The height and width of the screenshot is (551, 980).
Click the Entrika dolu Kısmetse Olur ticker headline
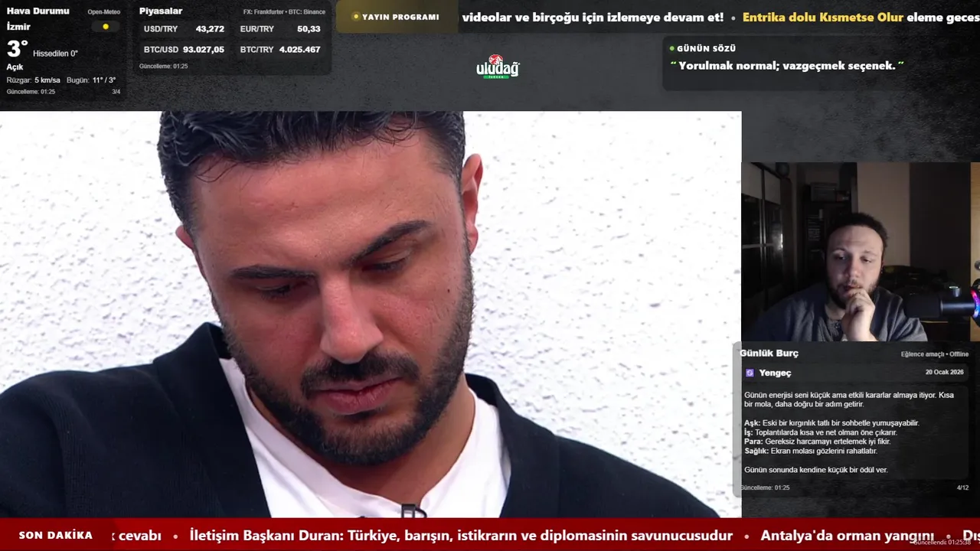click(823, 17)
